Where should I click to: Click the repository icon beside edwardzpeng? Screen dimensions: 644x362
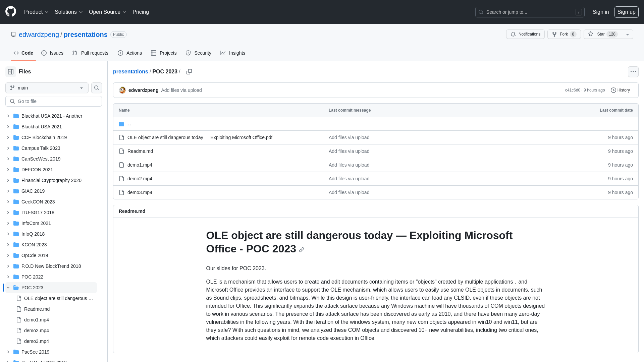tap(13, 35)
